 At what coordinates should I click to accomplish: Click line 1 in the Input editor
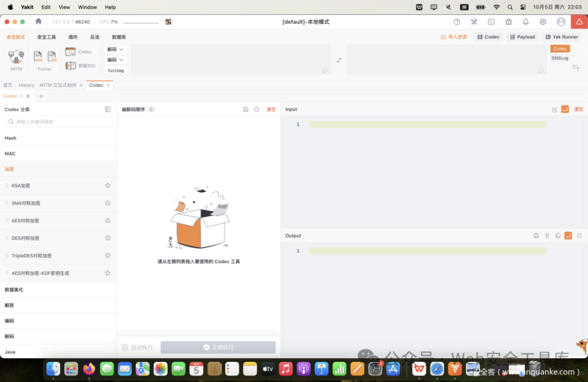(x=427, y=125)
